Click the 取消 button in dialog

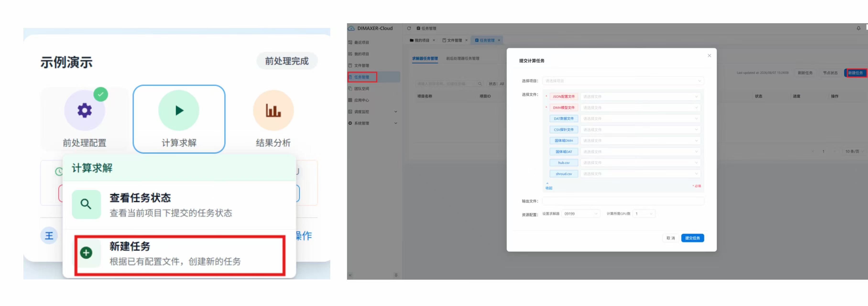[x=670, y=238]
